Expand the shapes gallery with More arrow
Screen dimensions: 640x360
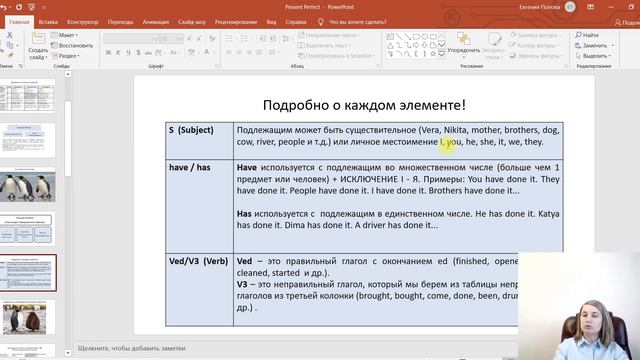click(442, 54)
